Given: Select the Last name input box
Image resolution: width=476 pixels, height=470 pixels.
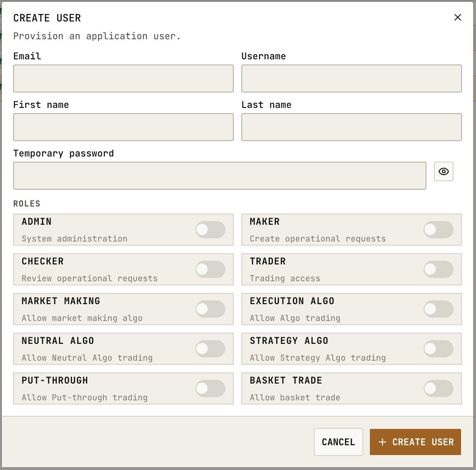Looking at the screenshot, I should [352, 127].
